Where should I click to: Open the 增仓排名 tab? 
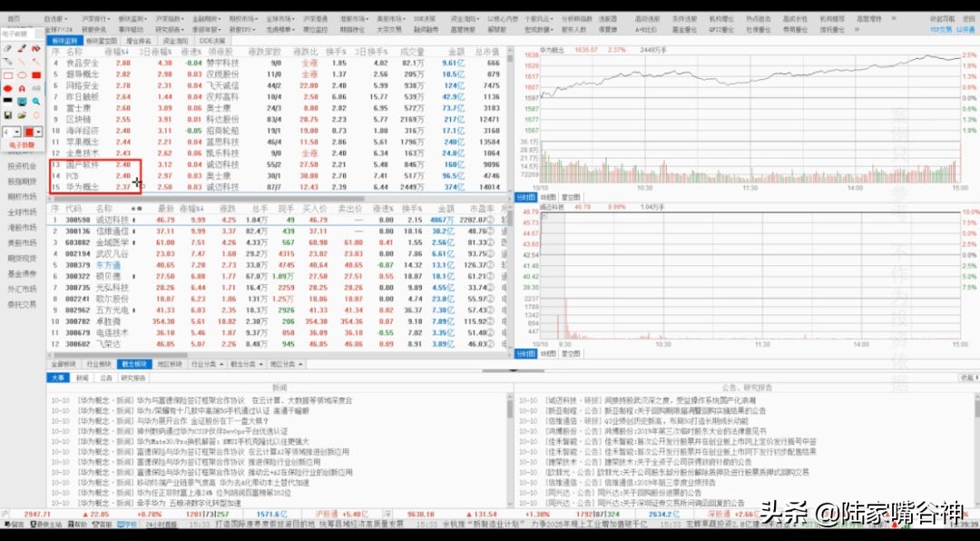tap(139, 41)
